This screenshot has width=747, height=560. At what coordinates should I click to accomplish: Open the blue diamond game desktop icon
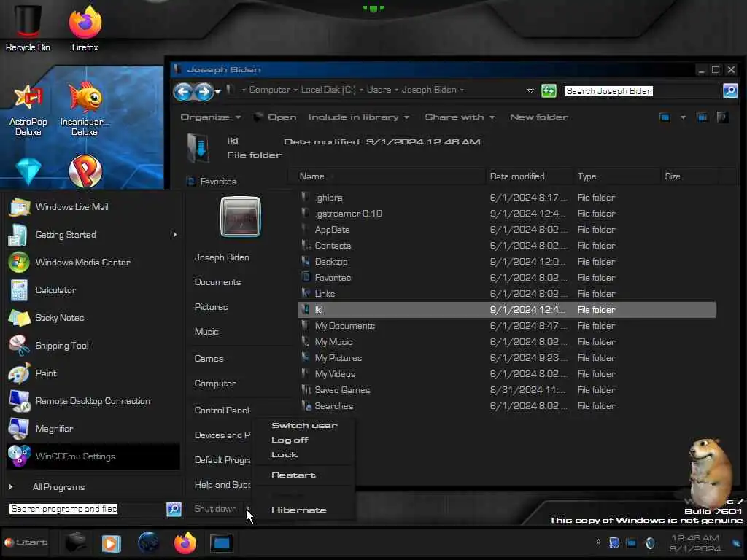pos(28,171)
